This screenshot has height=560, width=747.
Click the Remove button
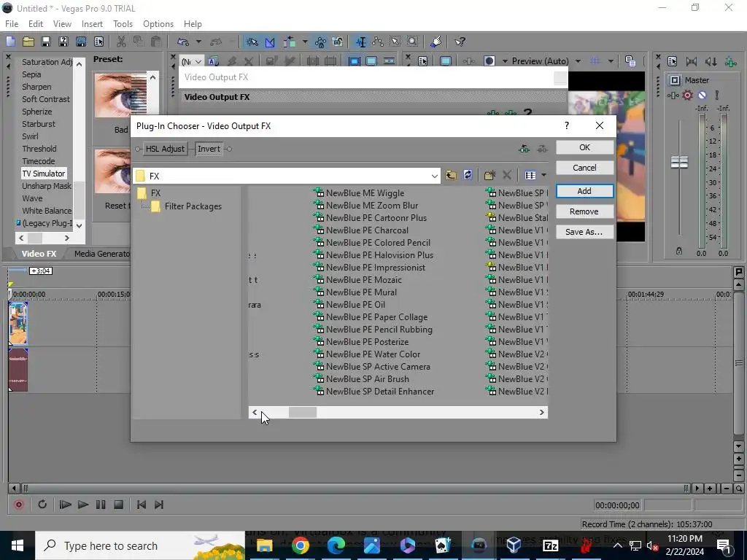(x=584, y=211)
